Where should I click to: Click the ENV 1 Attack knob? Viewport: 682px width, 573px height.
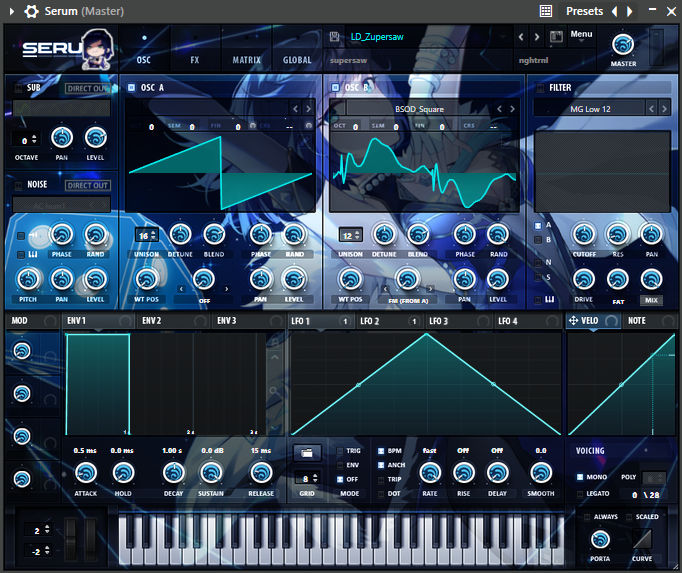tap(86, 473)
